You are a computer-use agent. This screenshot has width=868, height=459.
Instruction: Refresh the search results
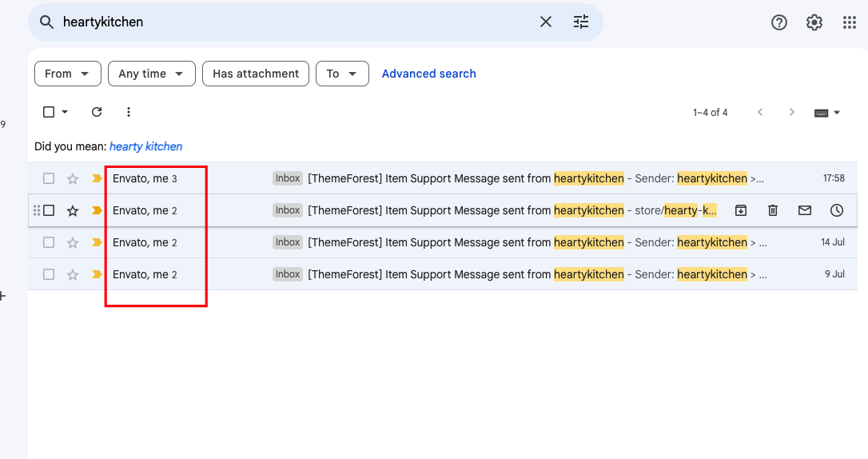[97, 112]
